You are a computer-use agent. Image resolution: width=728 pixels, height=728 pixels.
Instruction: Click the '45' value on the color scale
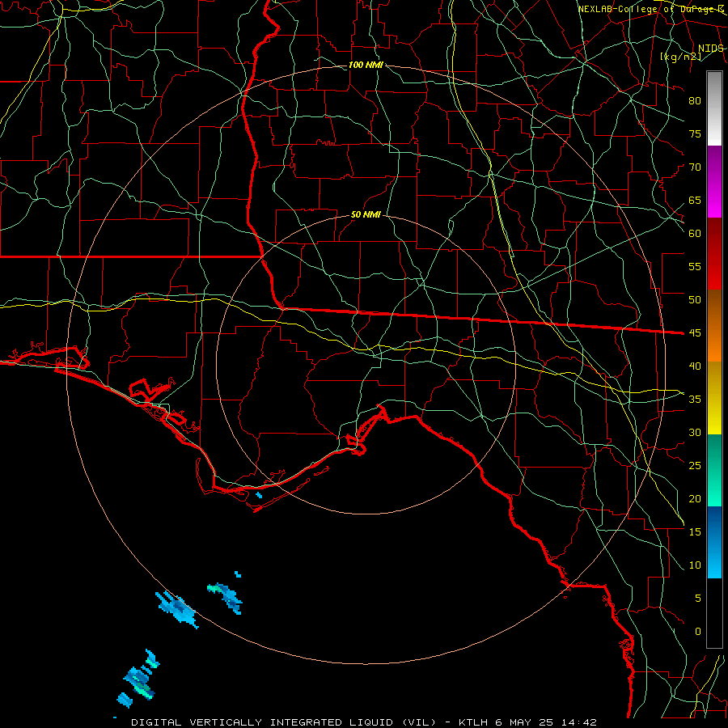click(695, 333)
